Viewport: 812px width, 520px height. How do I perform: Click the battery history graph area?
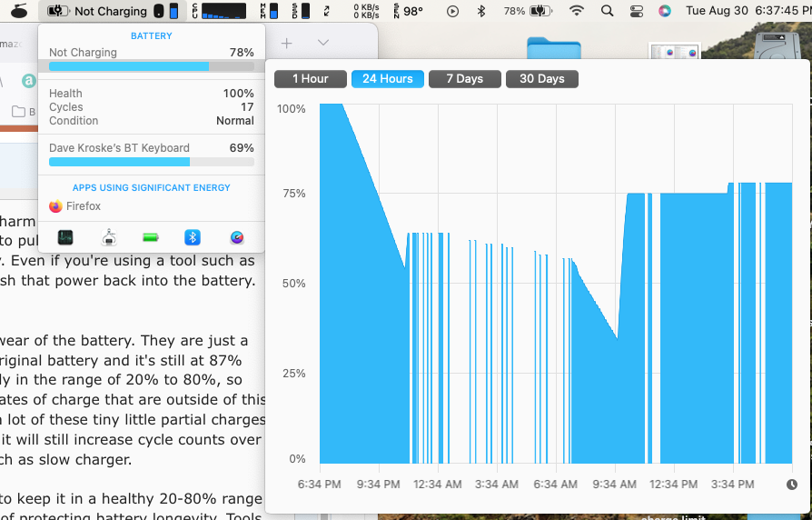coord(556,284)
